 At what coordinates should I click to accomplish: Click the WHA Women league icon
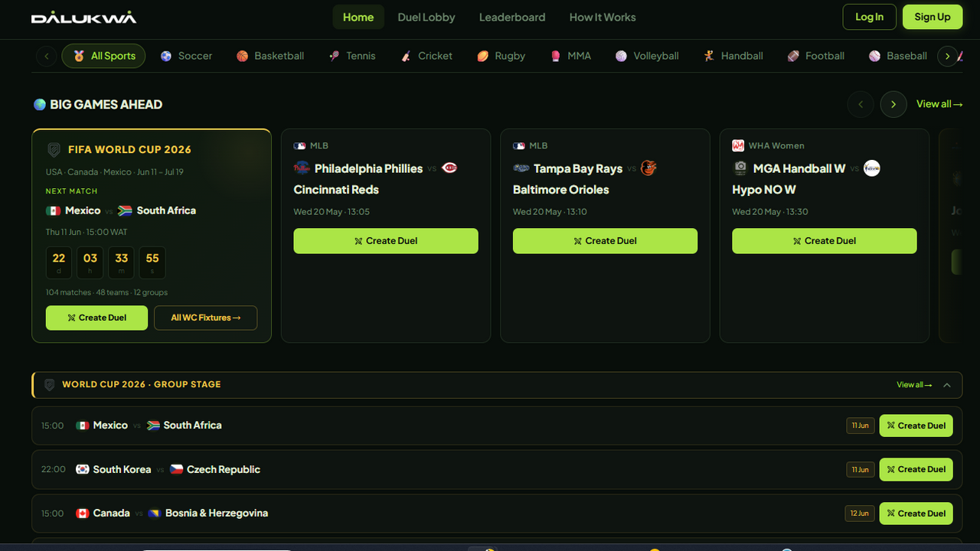738,145
